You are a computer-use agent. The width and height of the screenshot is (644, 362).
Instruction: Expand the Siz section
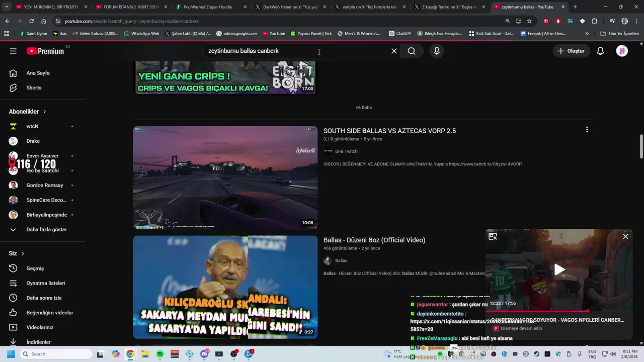pyautogui.click(x=17, y=253)
